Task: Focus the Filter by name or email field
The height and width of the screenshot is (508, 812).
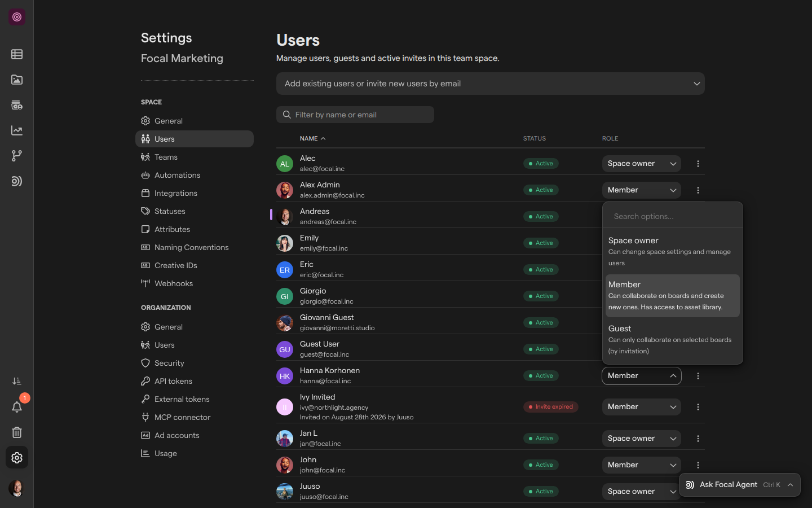Action: (x=355, y=115)
